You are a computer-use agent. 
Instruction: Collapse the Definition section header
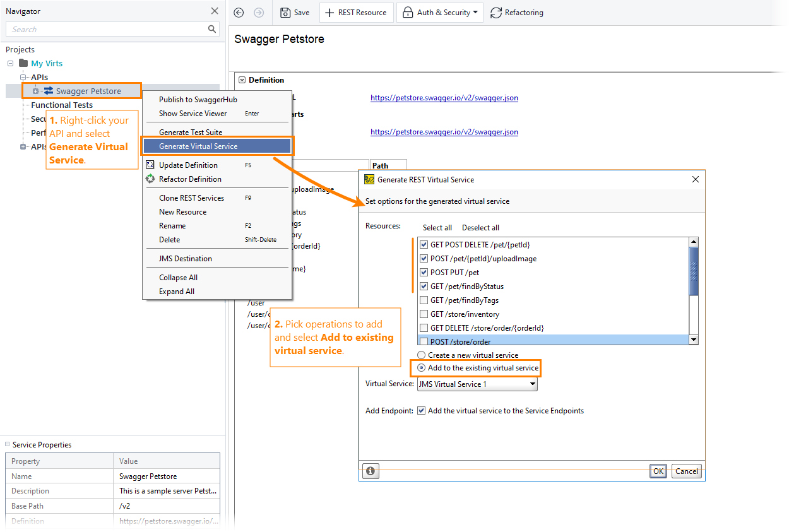pos(242,80)
